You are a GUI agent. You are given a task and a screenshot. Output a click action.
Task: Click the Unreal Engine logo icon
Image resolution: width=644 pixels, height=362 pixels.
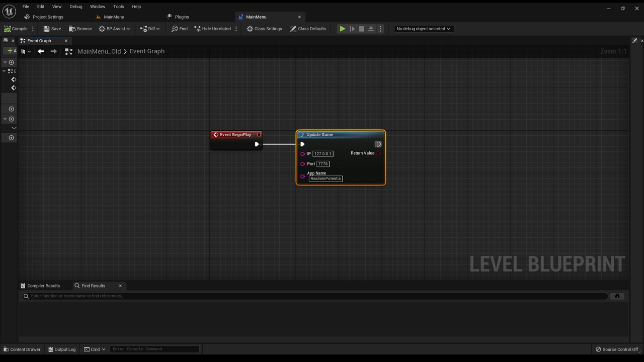(x=9, y=11)
